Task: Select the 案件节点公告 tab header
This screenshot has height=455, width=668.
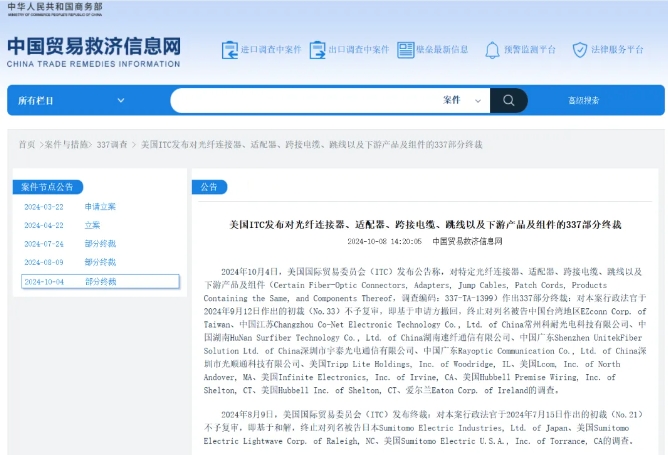Action: pyautogui.click(x=47, y=187)
